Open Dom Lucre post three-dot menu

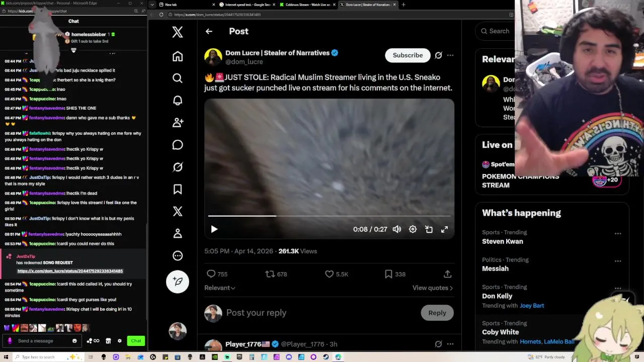pos(450,55)
